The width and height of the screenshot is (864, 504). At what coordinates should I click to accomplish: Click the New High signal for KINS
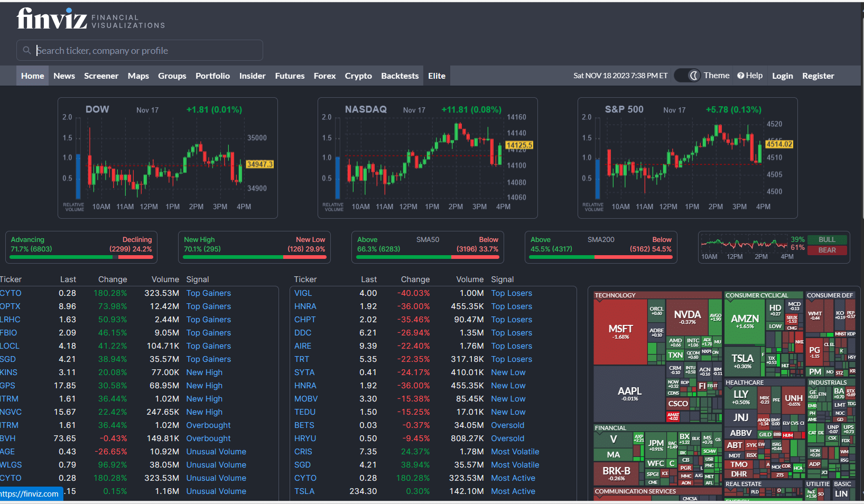coord(205,372)
